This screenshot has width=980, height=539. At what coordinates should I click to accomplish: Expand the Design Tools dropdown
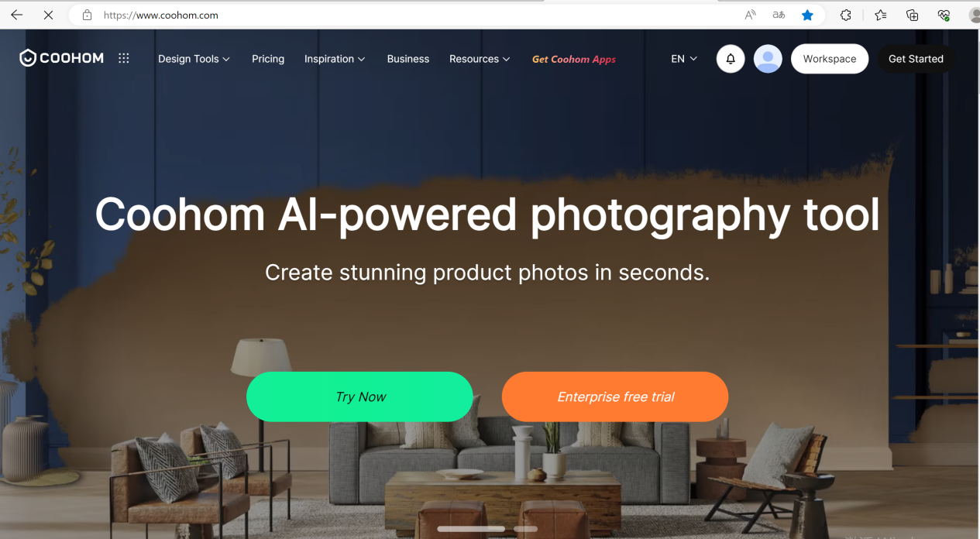tap(194, 59)
